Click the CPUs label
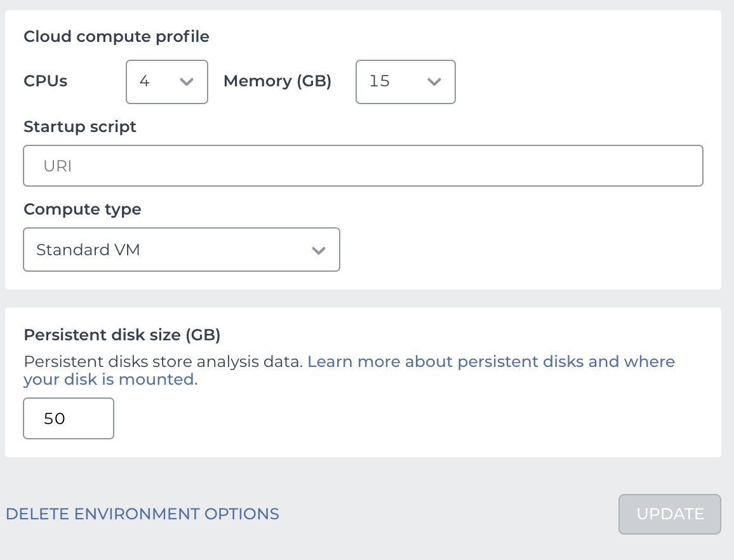The image size is (734, 560). click(46, 81)
